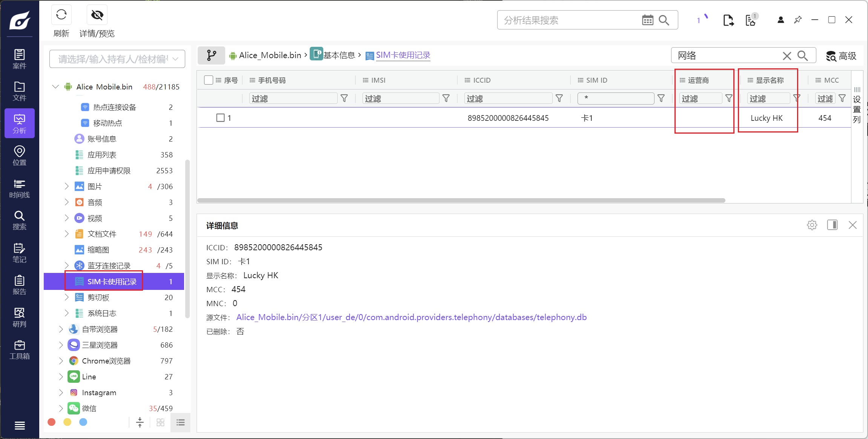Viewport: 868px width, 439px height.
Task: Check the select-all checkbox in table header
Action: [x=208, y=80]
